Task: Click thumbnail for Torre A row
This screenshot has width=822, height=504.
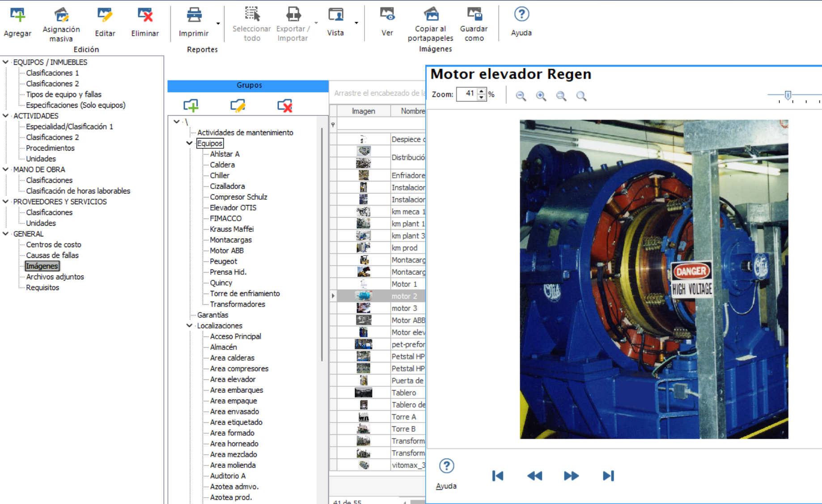Action: point(364,417)
